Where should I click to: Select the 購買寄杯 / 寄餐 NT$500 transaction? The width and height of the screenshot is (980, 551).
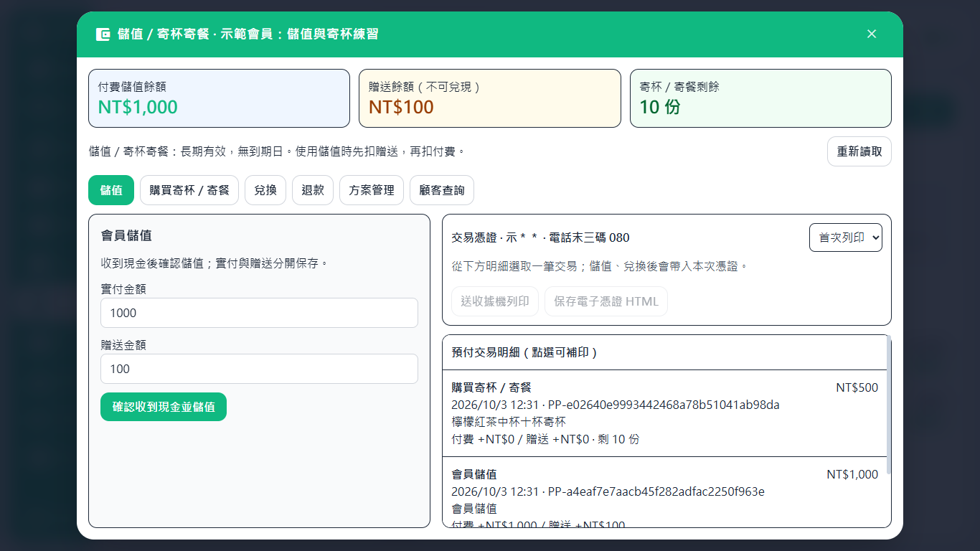(x=664, y=413)
